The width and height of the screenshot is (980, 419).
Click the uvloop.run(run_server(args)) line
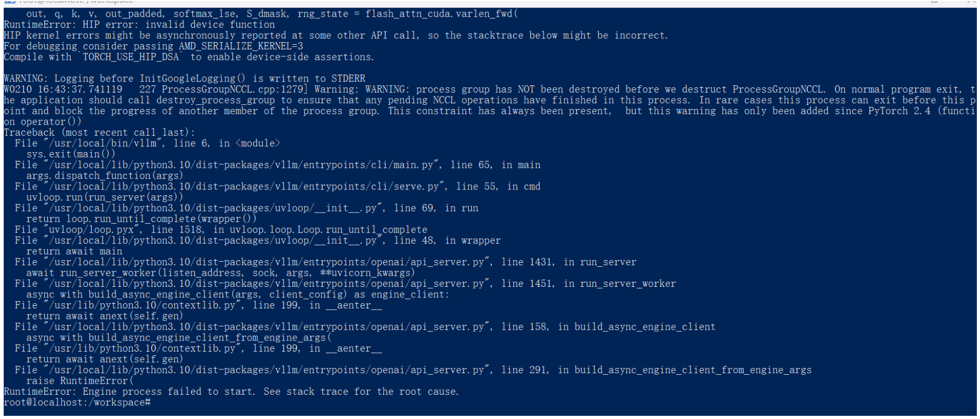point(105,197)
